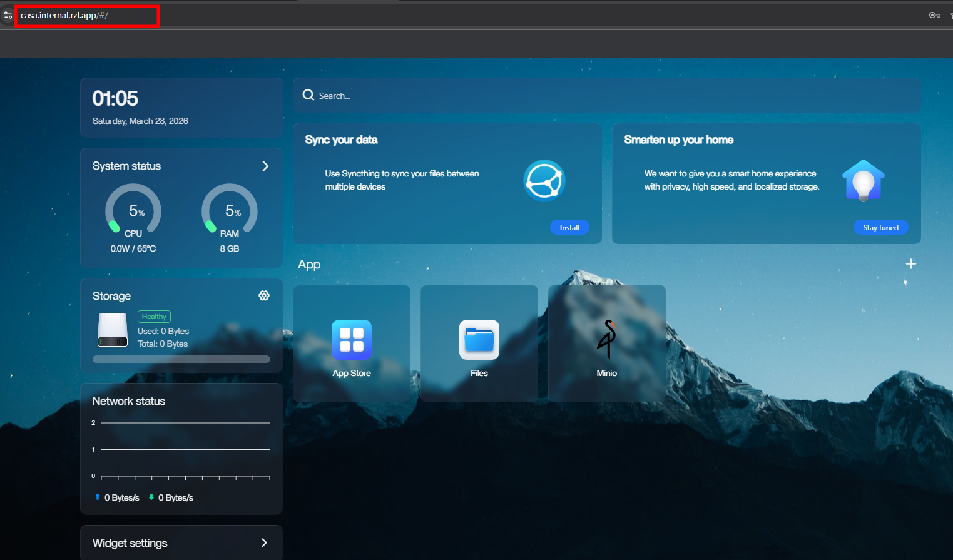Click the smart home lightbulb icon
Screen dimensions: 953x560
click(863, 181)
